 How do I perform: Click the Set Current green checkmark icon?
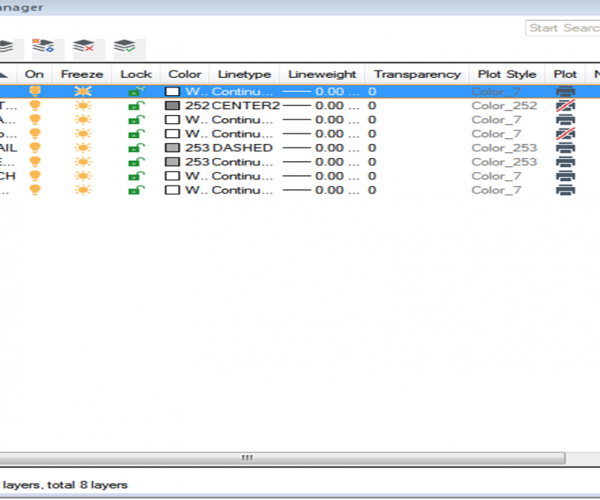click(126, 47)
